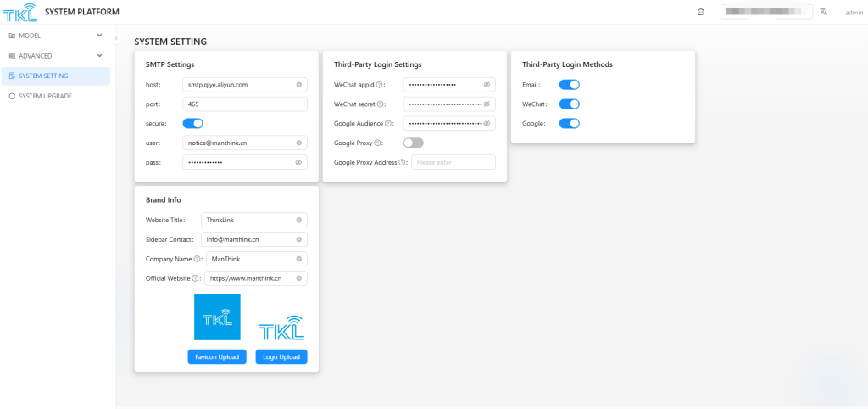Click the Favicon Upload button

tap(217, 357)
